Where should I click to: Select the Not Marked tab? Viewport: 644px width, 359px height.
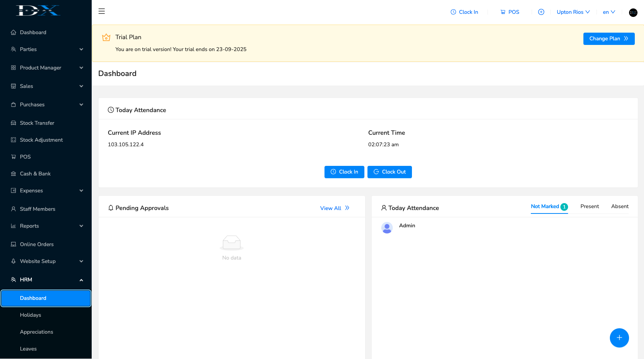click(545, 207)
